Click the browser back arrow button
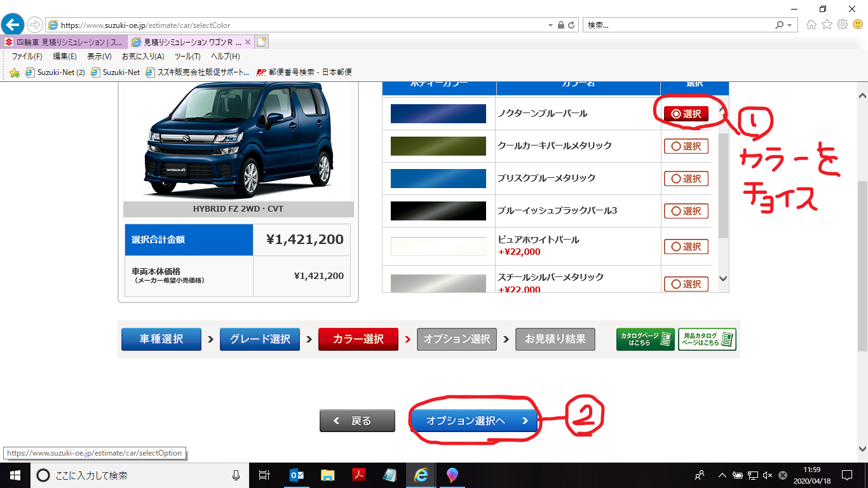The width and height of the screenshot is (868, 488). [12, 25]
